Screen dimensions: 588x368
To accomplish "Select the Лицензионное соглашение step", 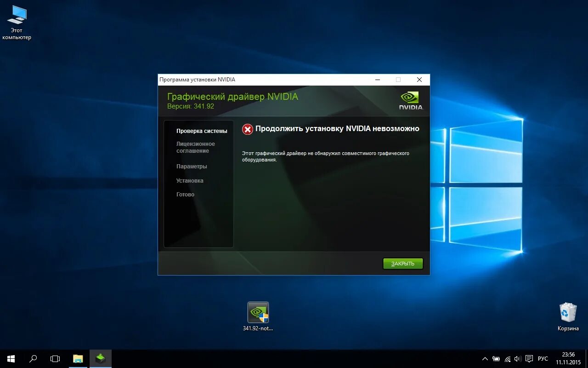I will coord(196,147).
